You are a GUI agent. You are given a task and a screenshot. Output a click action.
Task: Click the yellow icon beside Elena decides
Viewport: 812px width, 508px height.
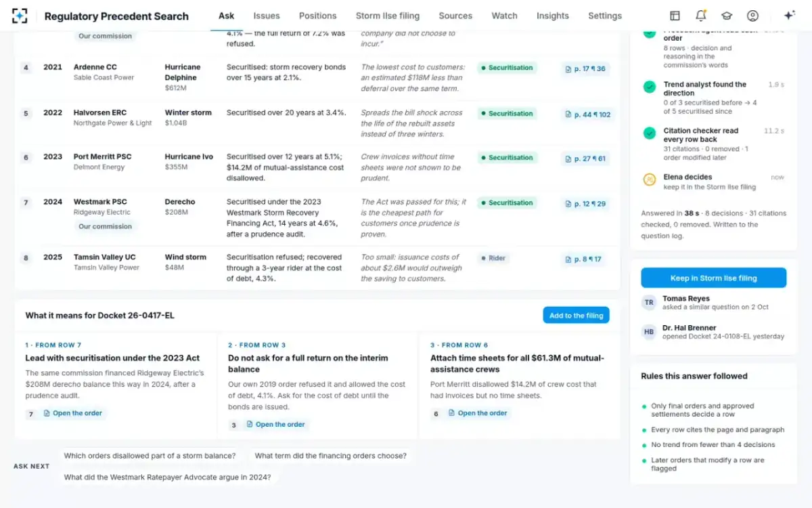point(650,179)
